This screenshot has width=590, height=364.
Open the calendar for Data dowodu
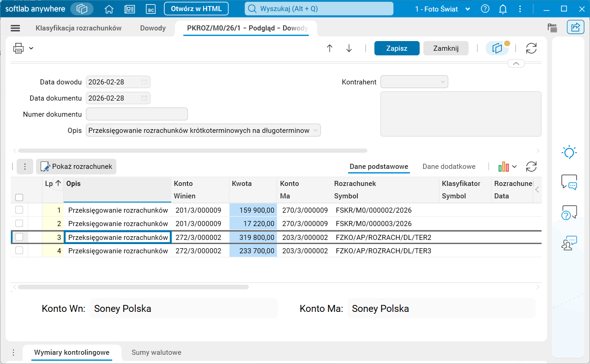point(144,82)
